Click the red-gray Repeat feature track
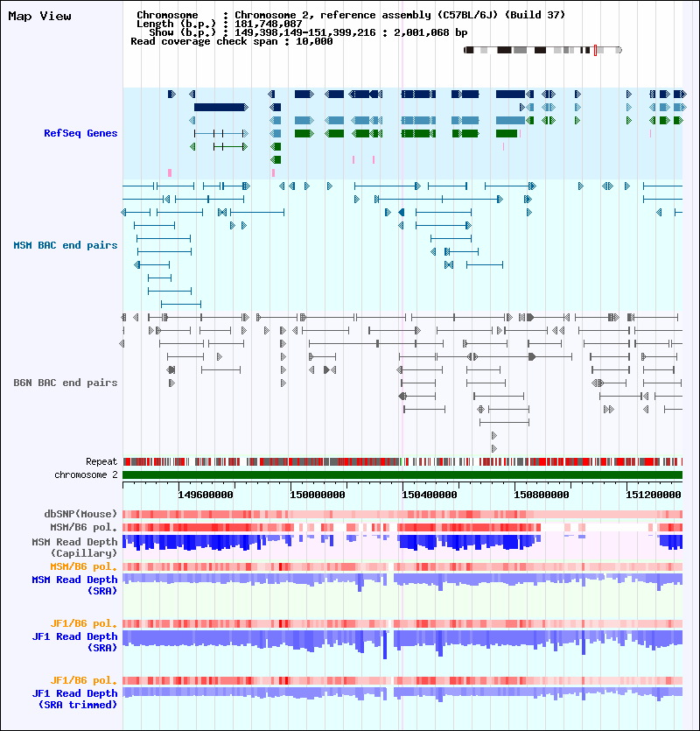The image size is (700, 731). click(402, 462)
